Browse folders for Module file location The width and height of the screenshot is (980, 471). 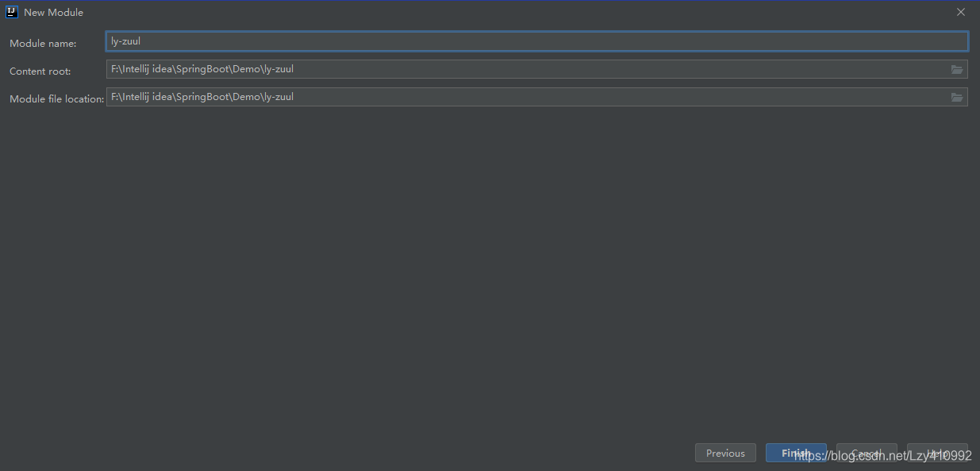point(957,97)
